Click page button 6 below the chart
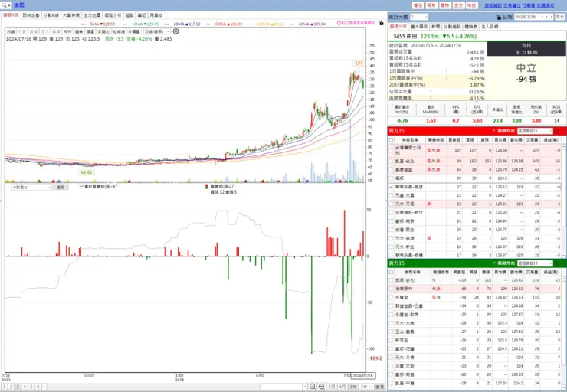The width and height of the screenshot is (567, 392). [38, 387]
